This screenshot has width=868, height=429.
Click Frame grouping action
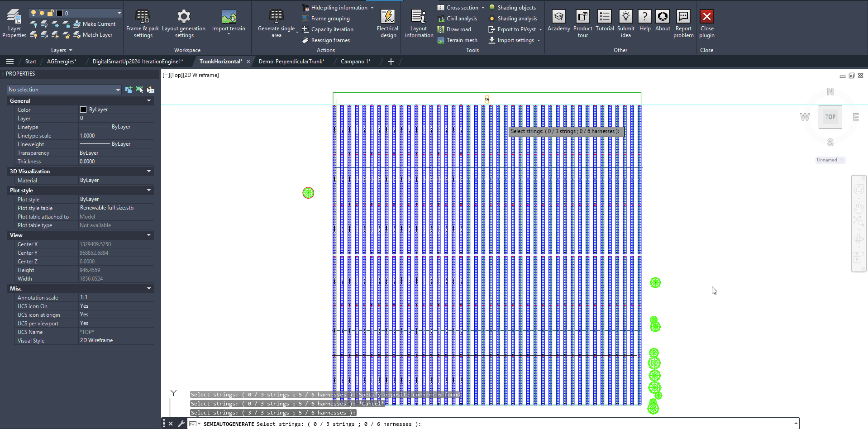pyautogui.click(x=326, y=19)
